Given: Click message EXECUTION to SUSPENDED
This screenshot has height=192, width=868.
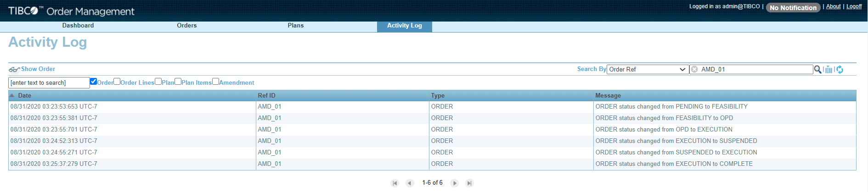Looking at the screenshot, I should click(x=676, y=141).
